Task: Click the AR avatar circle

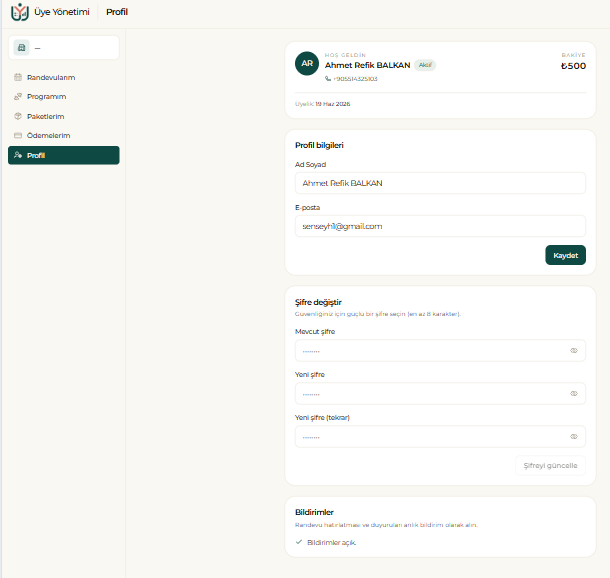Action: 307,63
